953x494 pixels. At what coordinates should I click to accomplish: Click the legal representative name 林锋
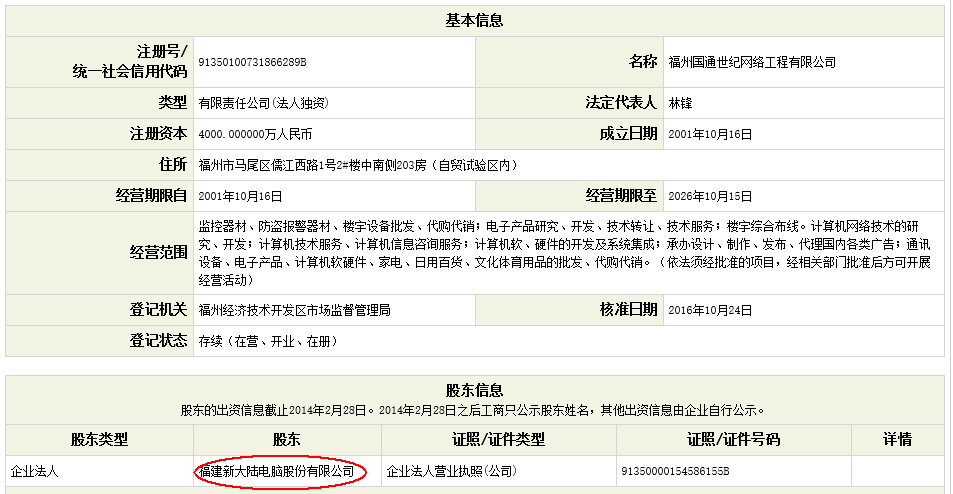[x=680, y=103]
